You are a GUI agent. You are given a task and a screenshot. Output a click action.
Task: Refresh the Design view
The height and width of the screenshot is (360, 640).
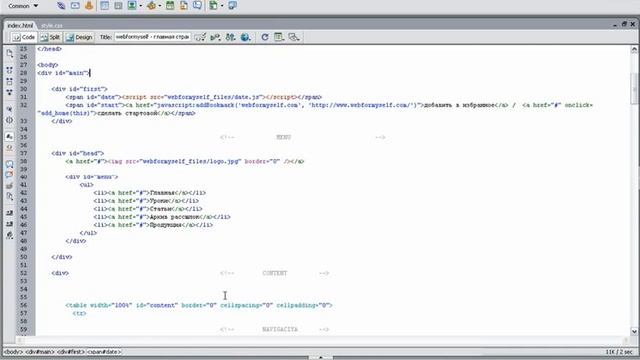(264, 37)
